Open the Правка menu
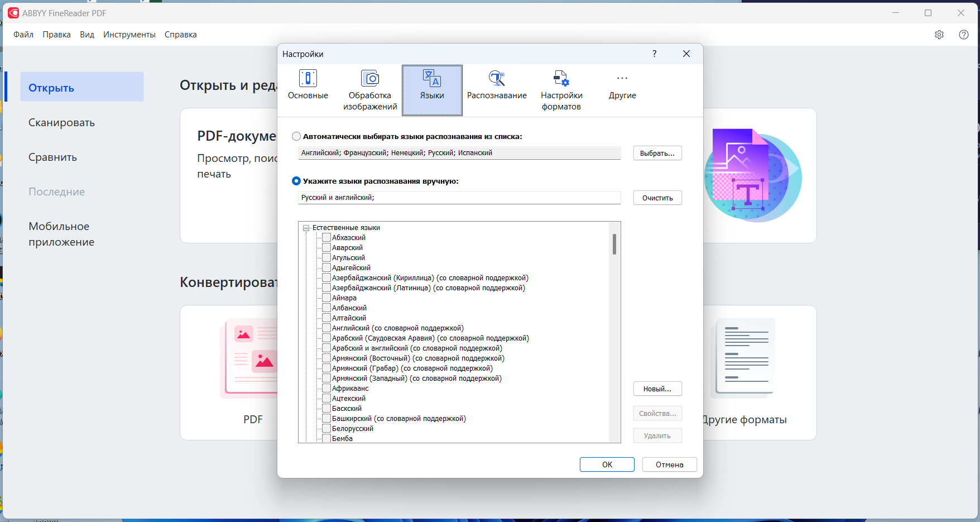This screenshot has width=980, height=522. pyautogui.click(x=56, y=35)
